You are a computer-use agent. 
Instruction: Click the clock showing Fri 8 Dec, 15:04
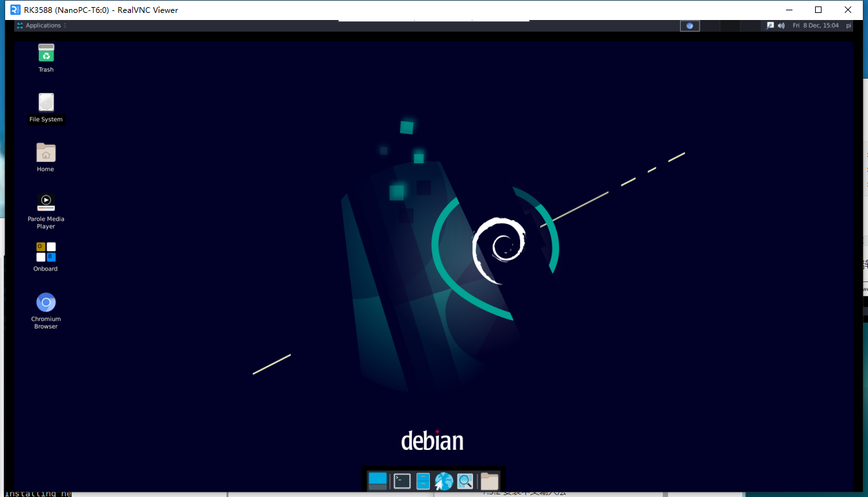[816, 25]
